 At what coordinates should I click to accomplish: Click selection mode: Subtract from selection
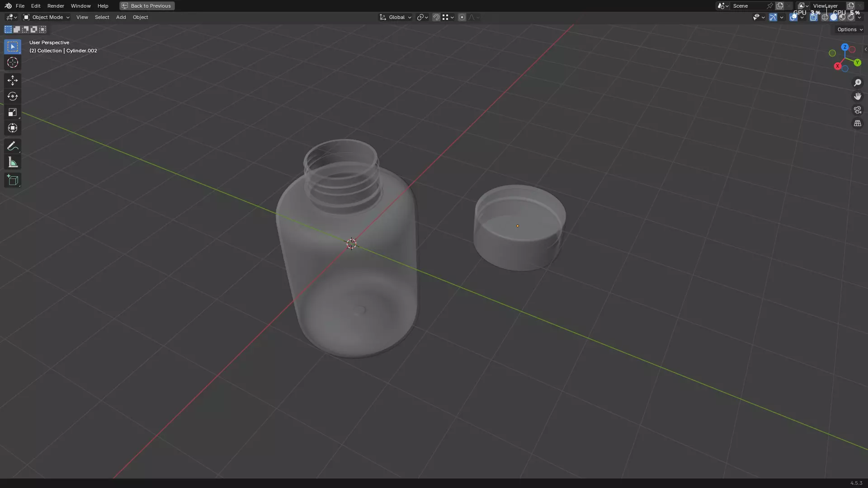25,29
